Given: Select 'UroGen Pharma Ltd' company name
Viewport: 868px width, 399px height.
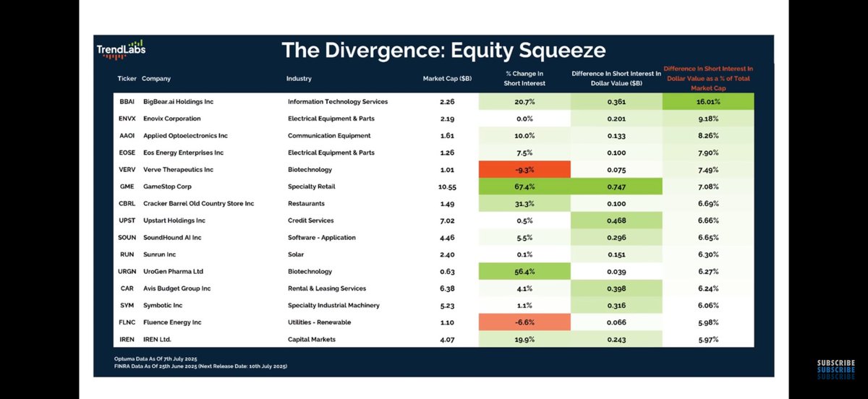Looking at the screenshot, I should click(174, 272).
